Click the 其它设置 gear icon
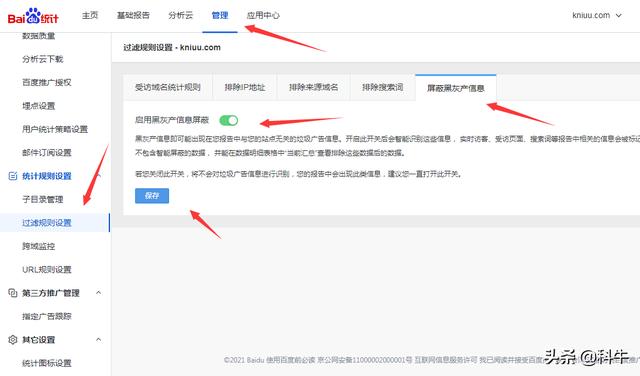Image resolution: width=640 pixels, height=376 pixels. coord(13,340)
